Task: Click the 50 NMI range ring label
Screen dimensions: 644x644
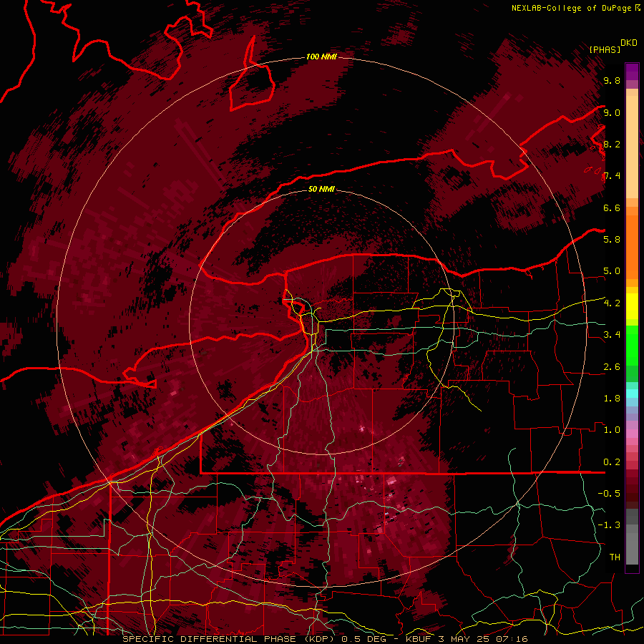Action: click(x=321, y=190)
